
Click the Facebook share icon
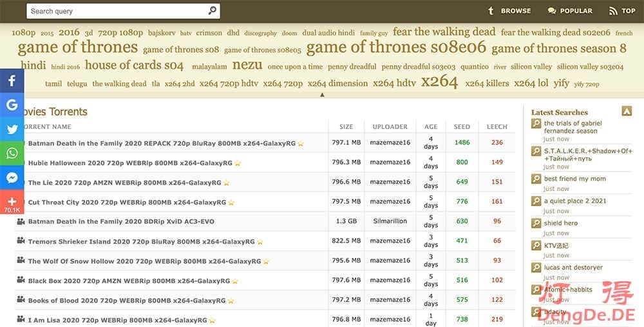[x=12, y=81]
